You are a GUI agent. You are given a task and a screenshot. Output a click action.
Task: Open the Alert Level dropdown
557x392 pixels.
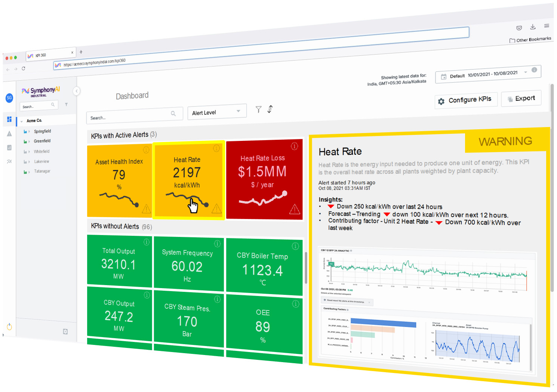[217, 112]
